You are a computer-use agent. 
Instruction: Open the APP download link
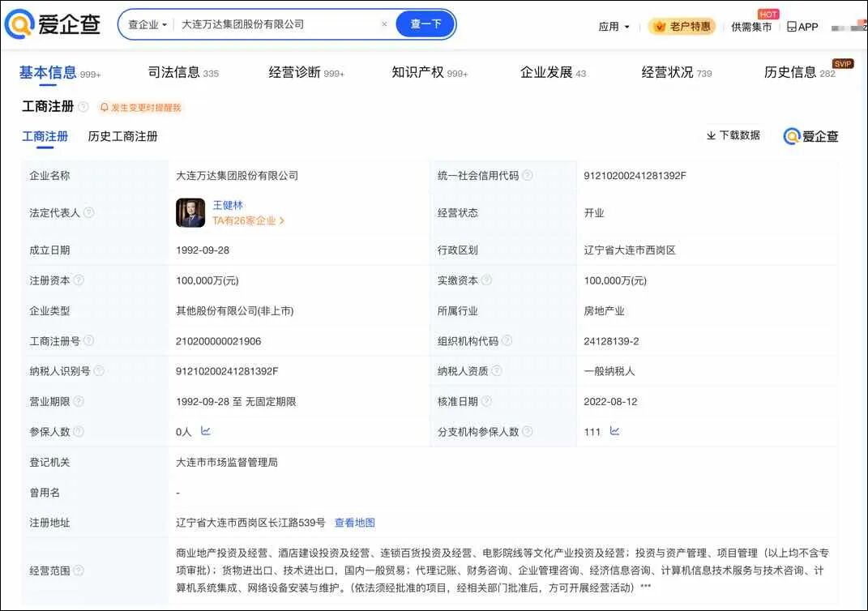coord(802,27)
